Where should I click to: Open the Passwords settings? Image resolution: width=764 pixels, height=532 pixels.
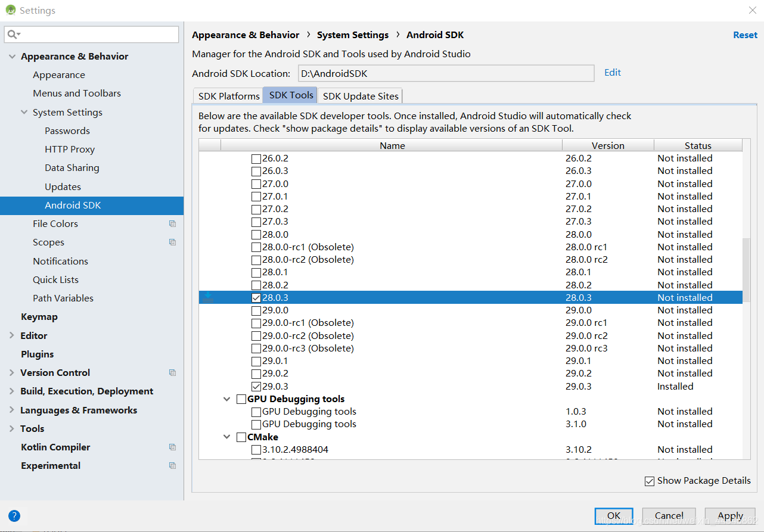pos(67,131)
